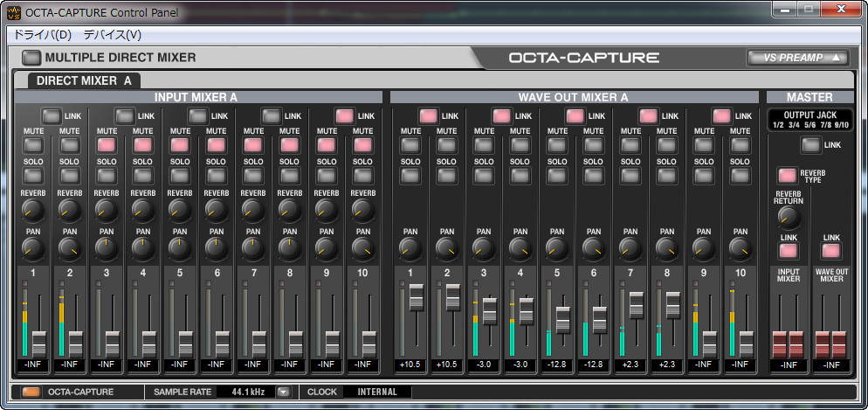Click the fader of input channel 1
Screen dimensions: 868x410
(39, 344)
